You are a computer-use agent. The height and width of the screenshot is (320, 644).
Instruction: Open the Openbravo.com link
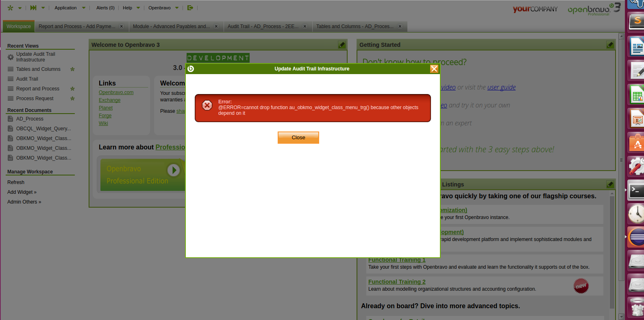tap(116, 92)
